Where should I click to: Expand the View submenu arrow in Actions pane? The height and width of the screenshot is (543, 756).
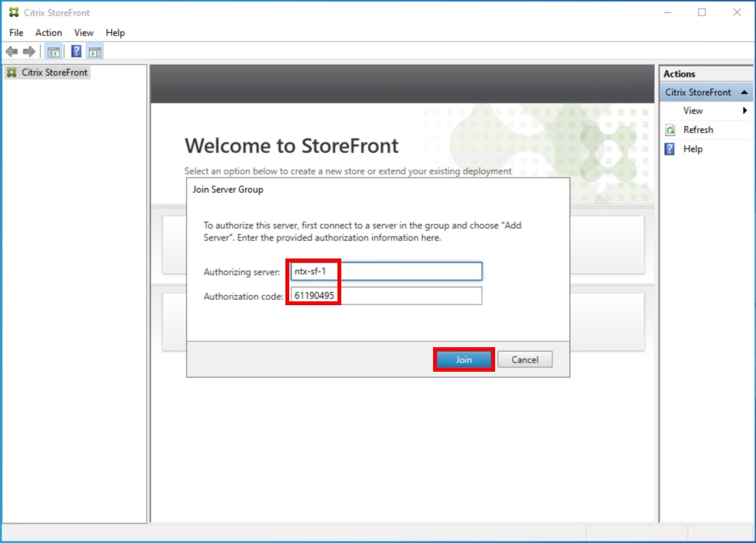pyautogui.click(x=746, y=110)
